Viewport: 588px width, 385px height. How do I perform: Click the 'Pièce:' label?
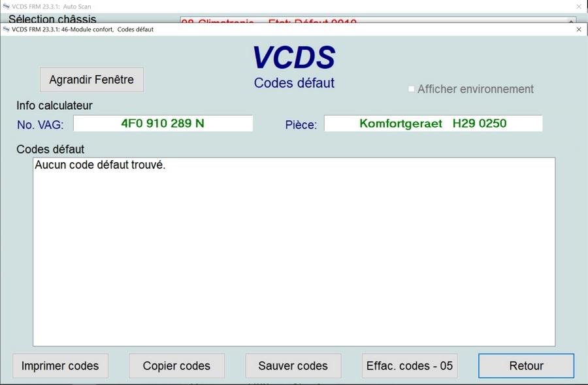pos(301,125)
